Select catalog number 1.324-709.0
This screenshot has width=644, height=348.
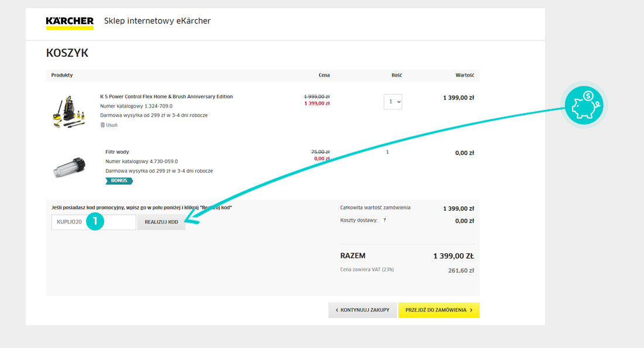tap(136, 106)
